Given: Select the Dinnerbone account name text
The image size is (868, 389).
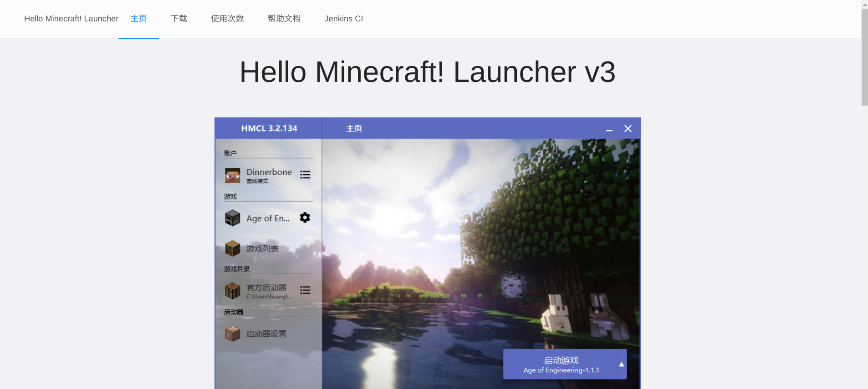Looking at the screenshot, I should [269, 172].
